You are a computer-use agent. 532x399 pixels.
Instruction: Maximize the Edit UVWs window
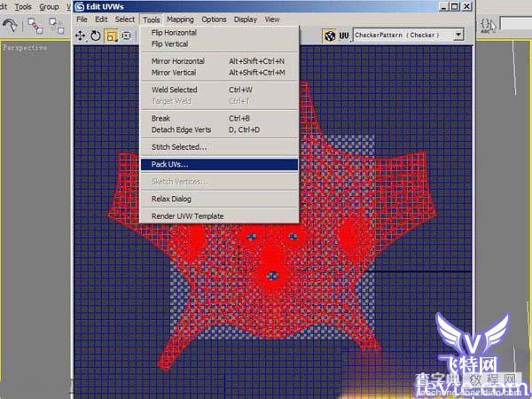pos(455,6)
